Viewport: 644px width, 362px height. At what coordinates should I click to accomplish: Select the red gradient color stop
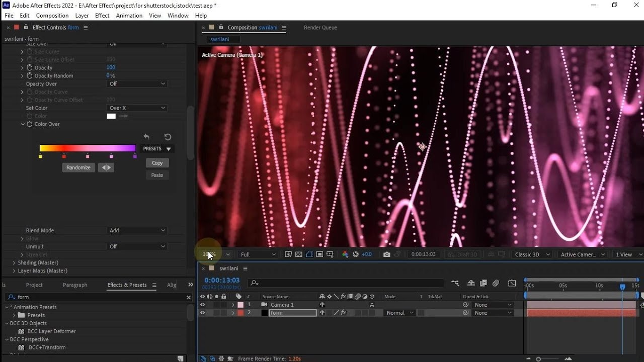(64, 156)
